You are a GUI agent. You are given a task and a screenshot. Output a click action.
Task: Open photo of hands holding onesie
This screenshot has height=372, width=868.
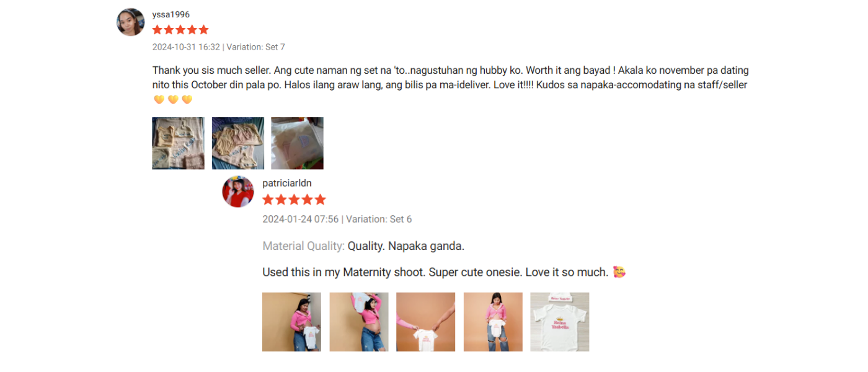(x=426, y=322)
